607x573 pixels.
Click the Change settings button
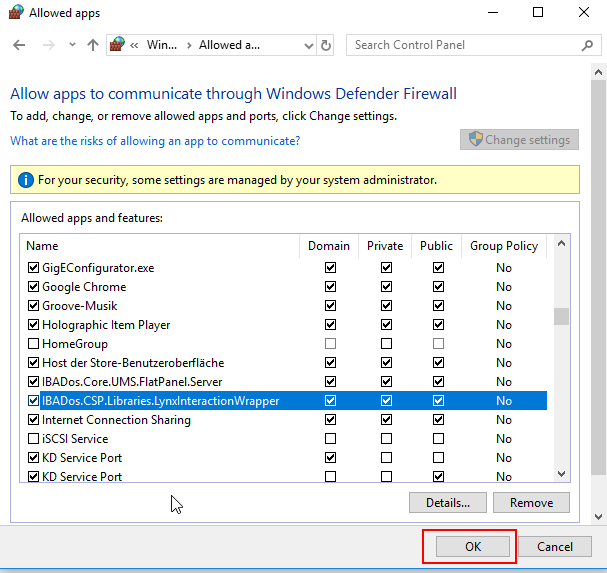pyautogui.click(x=519, y=140)
